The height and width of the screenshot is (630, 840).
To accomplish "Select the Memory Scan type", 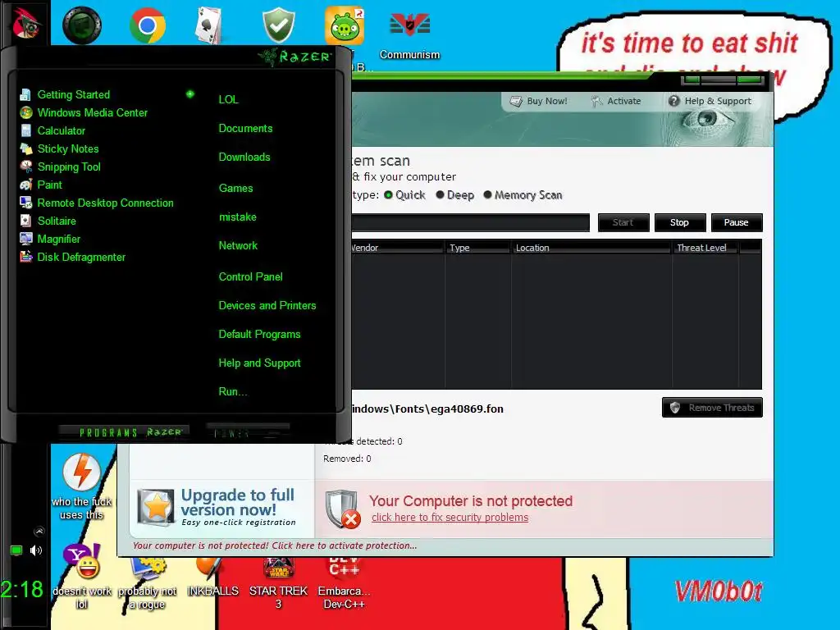I will (523, 195).
